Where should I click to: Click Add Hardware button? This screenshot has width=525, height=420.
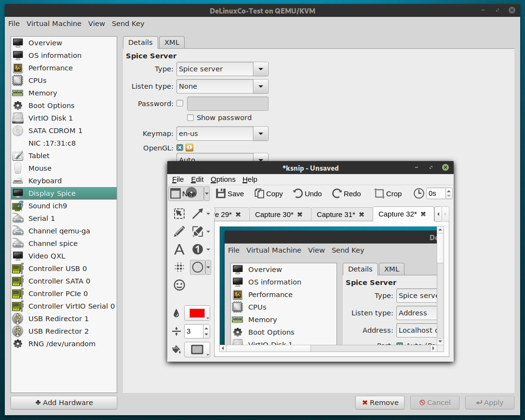pos(64,403)
